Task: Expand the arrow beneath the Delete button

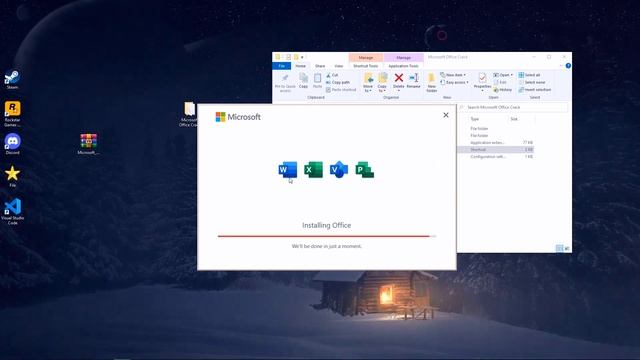Action: (x=399, y=91)
